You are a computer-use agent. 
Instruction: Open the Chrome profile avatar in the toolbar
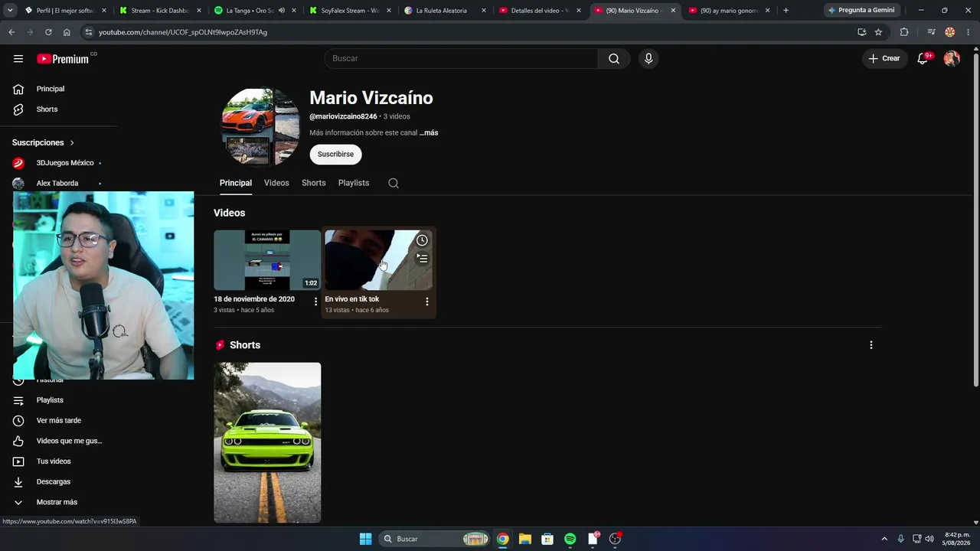tap(950, 32)
